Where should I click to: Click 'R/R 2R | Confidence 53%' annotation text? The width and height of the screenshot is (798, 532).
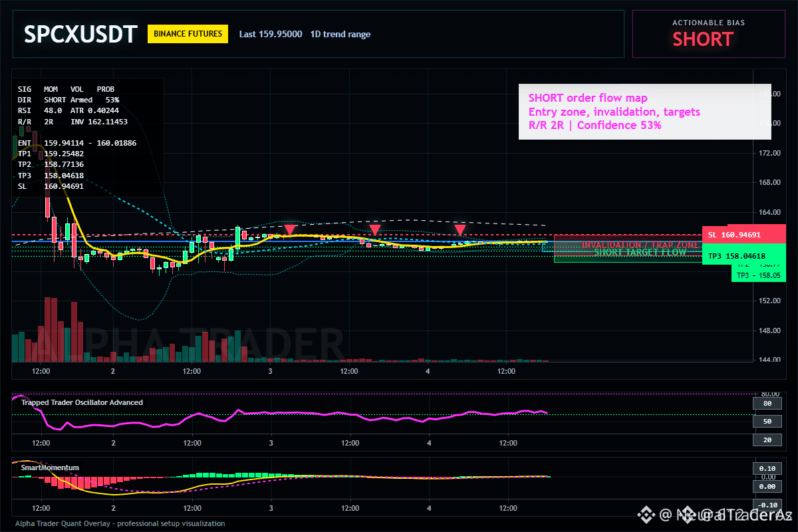595,125
